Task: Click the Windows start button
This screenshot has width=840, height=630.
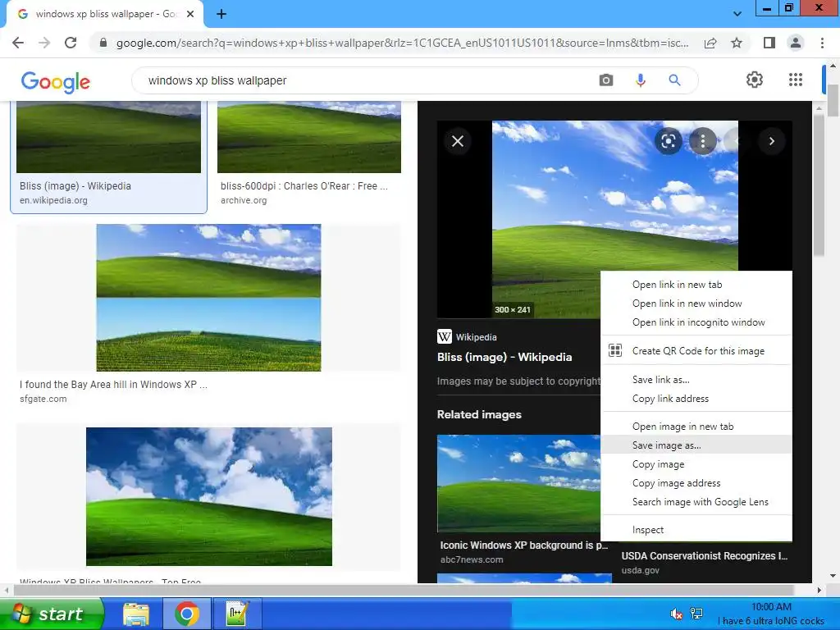Action: 52,614
